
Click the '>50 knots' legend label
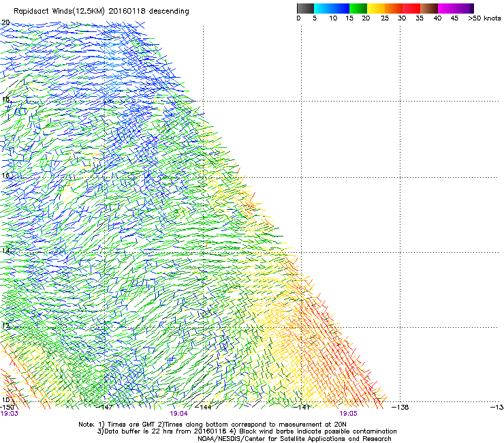[x=484, y=18]
